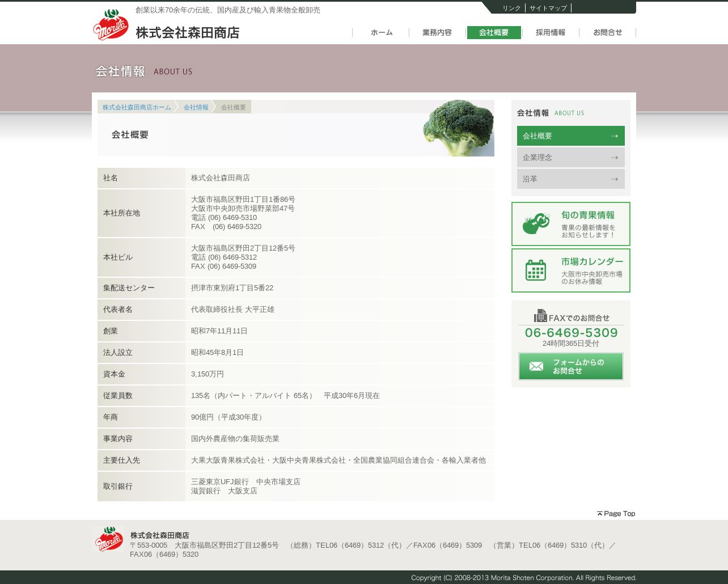Open the 市場カレンダー banner
Screen dimensions: 728x584
click(571, 270)
